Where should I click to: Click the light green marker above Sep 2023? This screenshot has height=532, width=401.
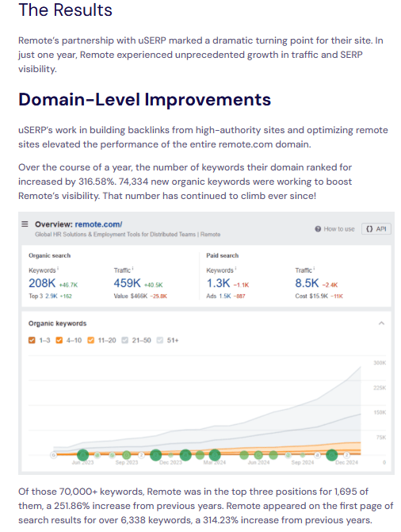click(x=127, y=454)
